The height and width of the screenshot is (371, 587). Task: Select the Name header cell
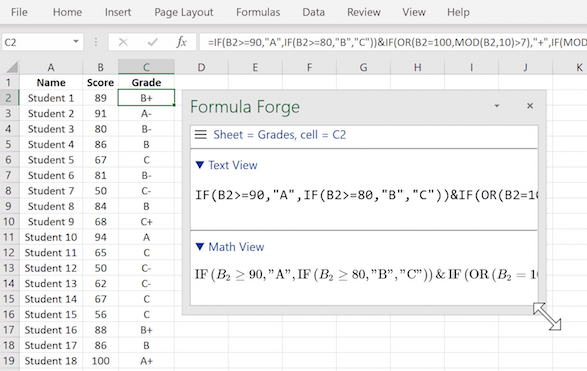pos(51,82)
